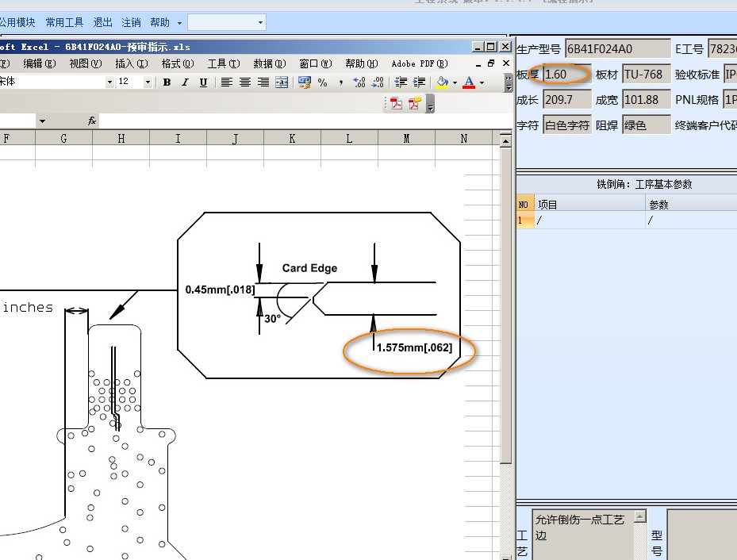Image resolution: width=737 pixels, height=560 pixels.
Task: Click Increase Decimal icon
Action: pos(359,82)
